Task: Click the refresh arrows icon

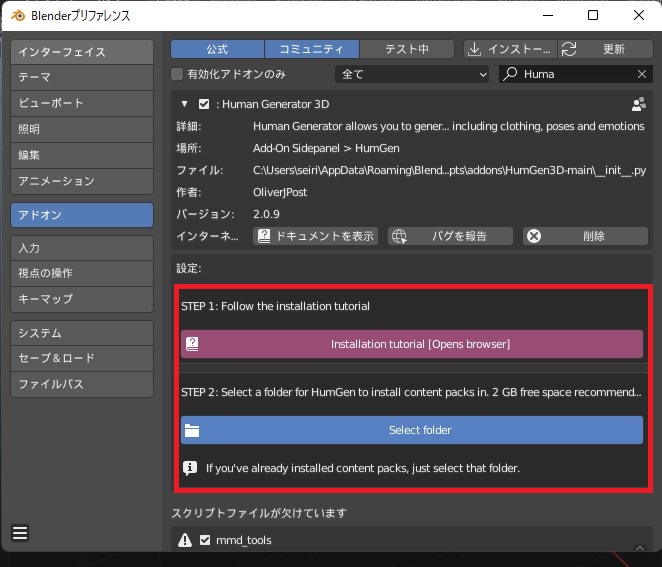Action: pos(569,49)
